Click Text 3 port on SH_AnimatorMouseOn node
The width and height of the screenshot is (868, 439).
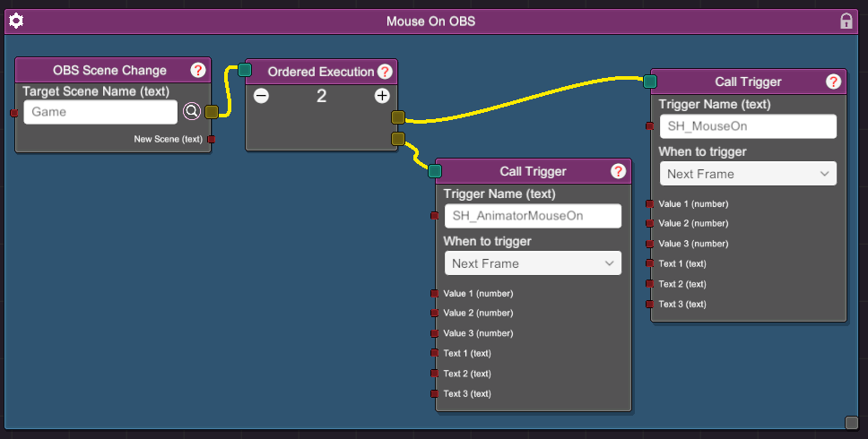(x=435, y=393)
